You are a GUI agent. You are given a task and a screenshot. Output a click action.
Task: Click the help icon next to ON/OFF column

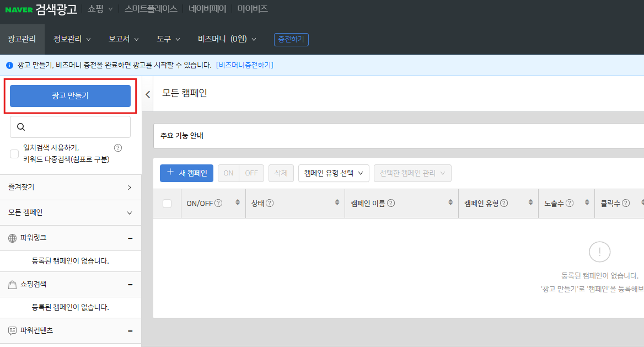click(218, 203)
